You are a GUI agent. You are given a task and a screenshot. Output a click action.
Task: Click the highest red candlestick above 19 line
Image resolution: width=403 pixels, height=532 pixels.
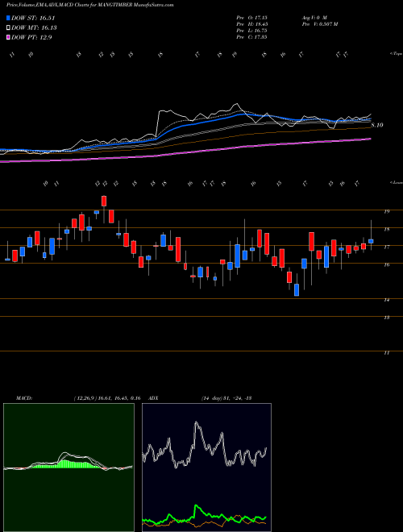(x=104, y=201)
